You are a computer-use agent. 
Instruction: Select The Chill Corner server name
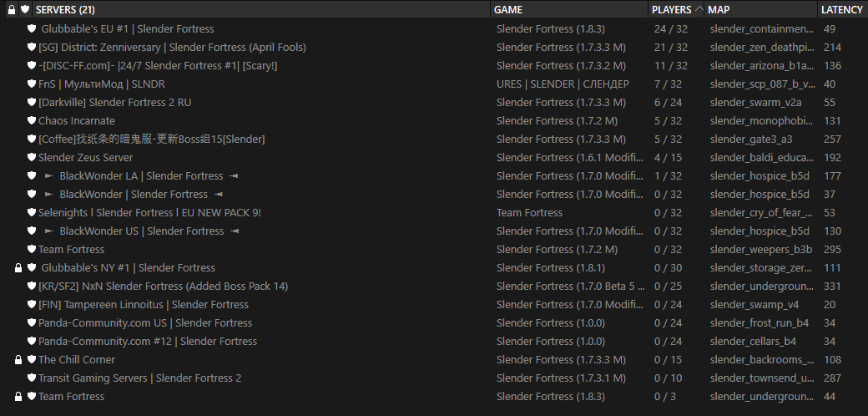[77, 359]
